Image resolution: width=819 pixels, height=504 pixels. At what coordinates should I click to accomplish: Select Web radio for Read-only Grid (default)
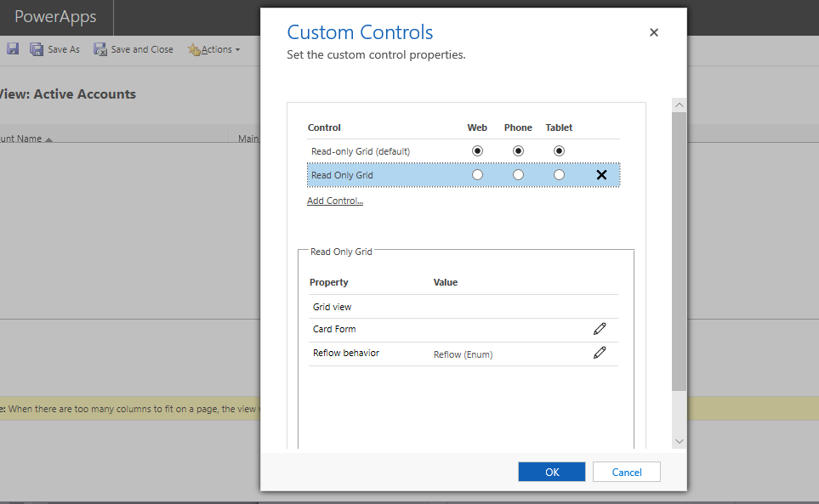coord(477,150)
